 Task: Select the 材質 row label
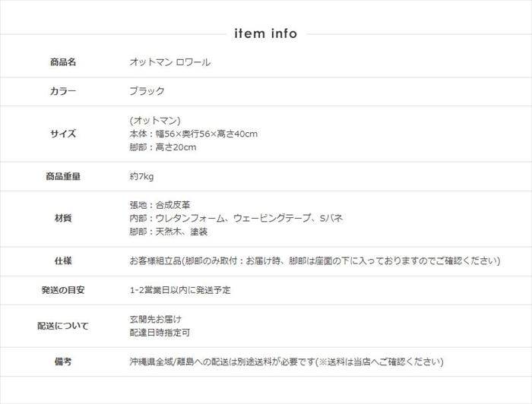(63, 219)
